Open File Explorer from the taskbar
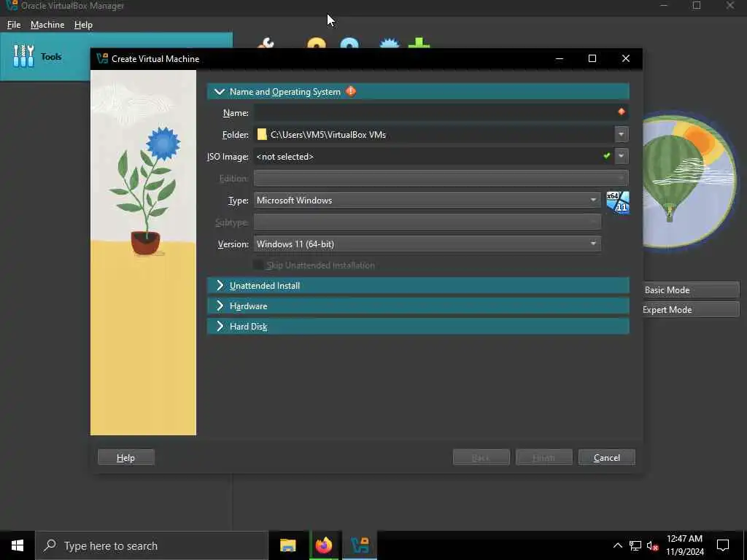This screenshot has height=560, width=747. [x=287, y=545]
